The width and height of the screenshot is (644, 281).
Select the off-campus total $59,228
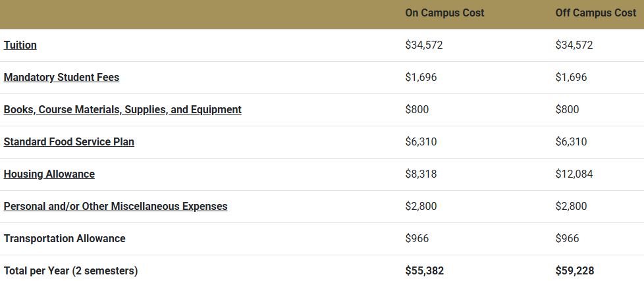click(576, 270)
